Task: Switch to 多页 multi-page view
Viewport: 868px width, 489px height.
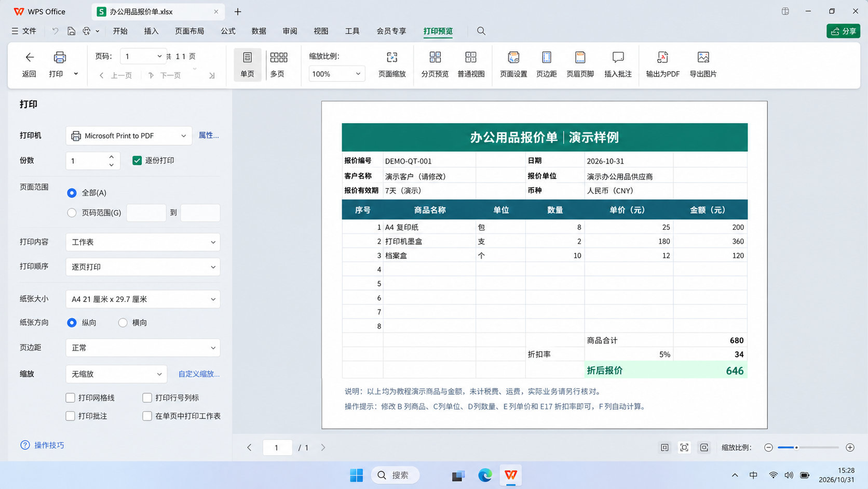Action: tap(278, 64)
